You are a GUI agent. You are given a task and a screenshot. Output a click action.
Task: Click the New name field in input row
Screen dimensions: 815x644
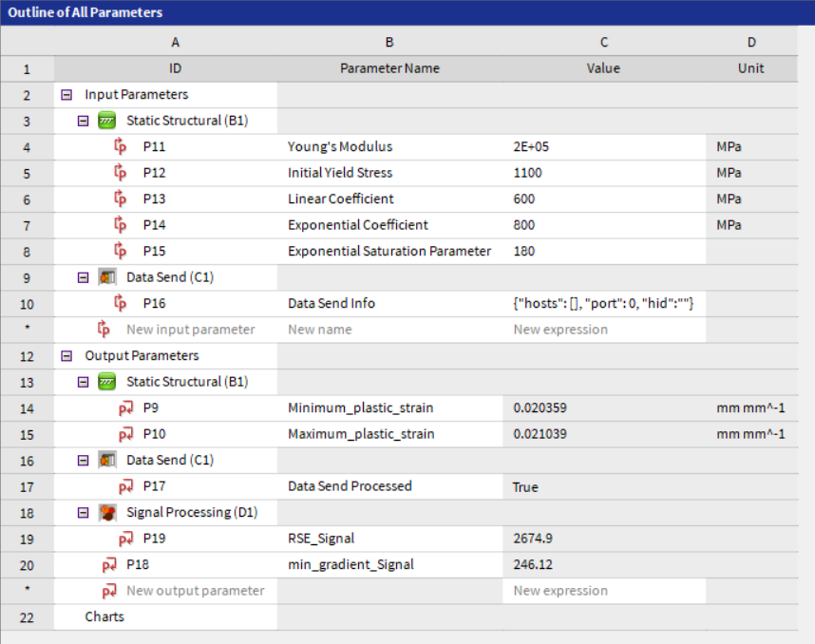pyautogui.click(x=389, y=330)
